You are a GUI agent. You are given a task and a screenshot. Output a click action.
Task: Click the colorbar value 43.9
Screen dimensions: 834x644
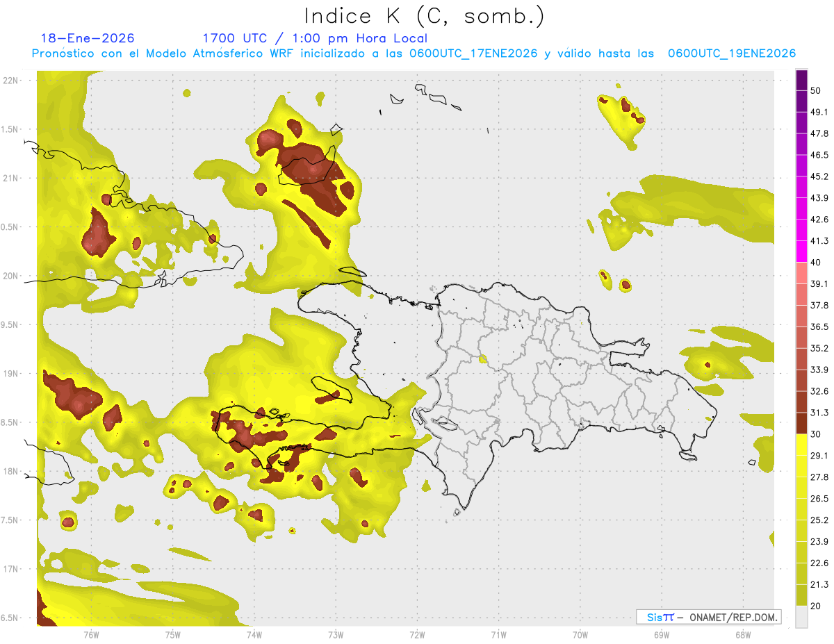coord(819,198)
